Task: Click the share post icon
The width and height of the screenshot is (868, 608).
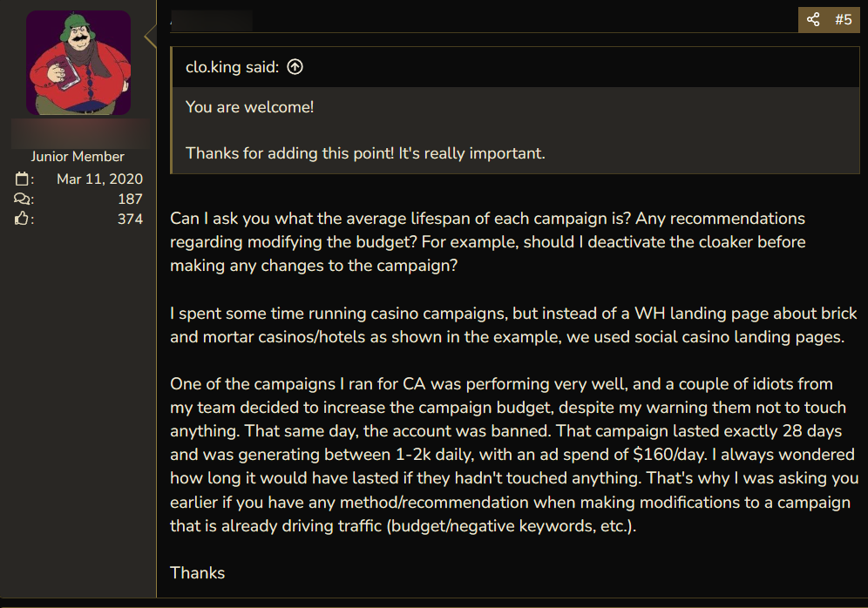Action: pos(813,19)
